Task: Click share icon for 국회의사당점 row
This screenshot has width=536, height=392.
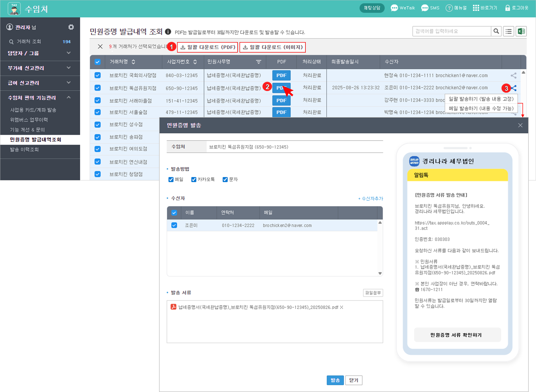Action: coord(513,75)
